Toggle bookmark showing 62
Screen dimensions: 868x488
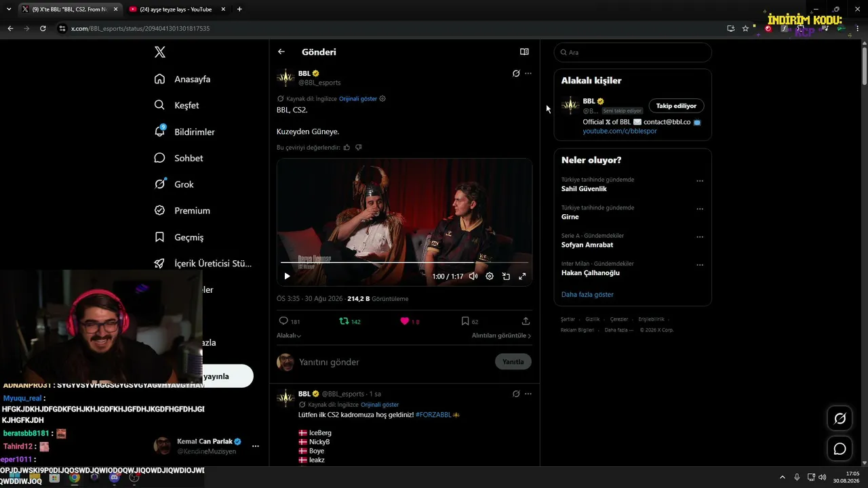point(470,321)
